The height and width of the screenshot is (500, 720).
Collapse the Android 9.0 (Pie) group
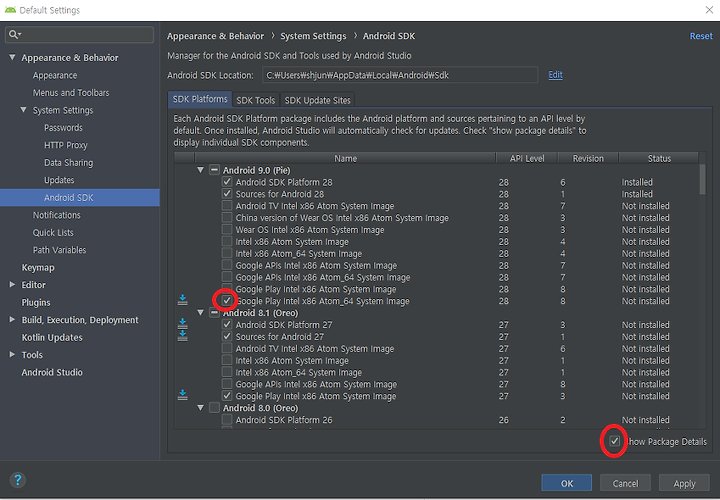[x=200, y=170]
